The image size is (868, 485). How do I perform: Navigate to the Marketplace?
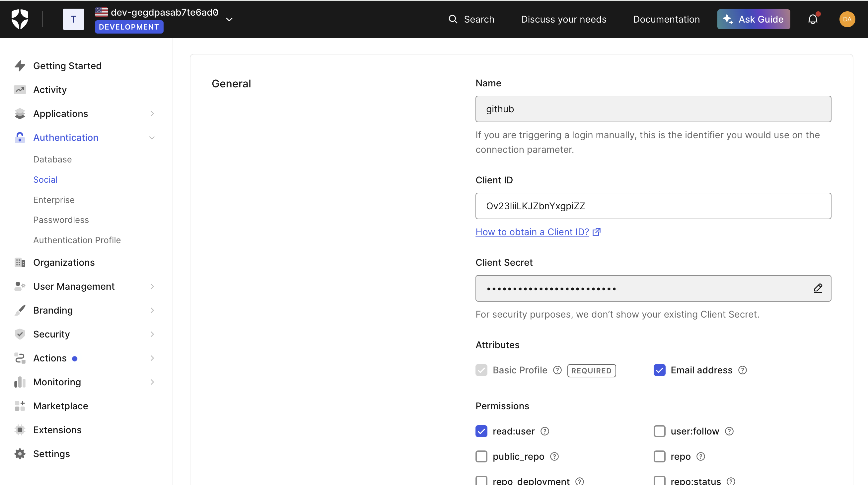60,406
